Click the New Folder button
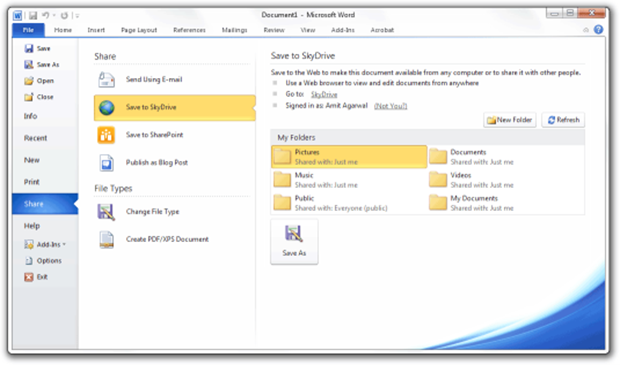 coord(510,120)
